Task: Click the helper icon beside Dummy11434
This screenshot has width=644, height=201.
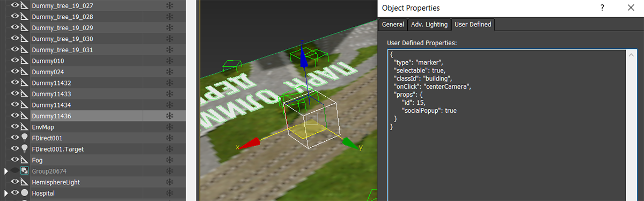Action: (24, 105)
